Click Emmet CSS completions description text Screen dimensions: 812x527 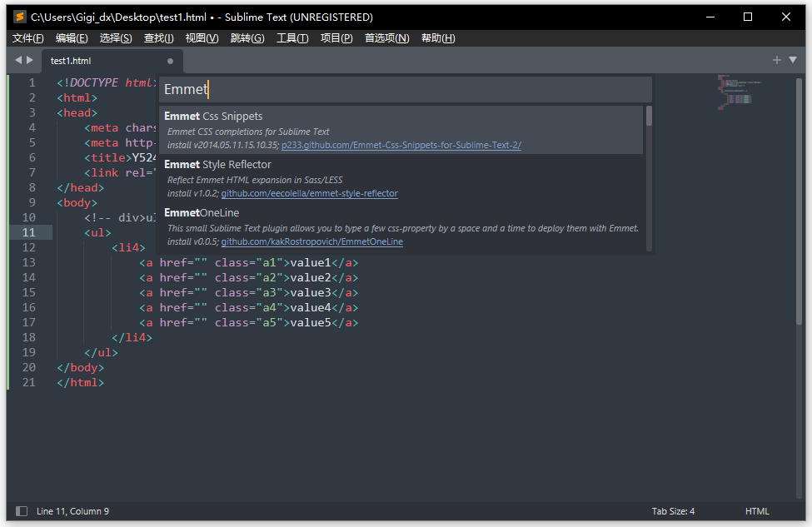pyautogui.click(x=248, y=132)
